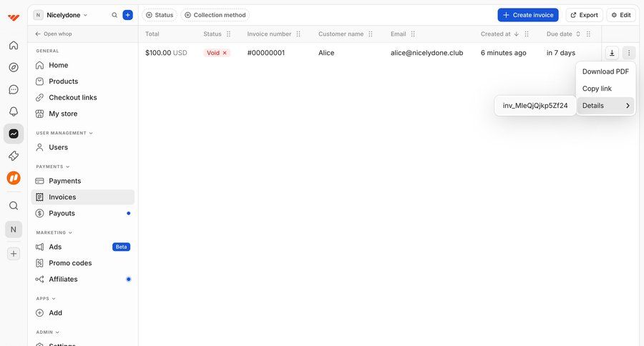Expand the Details submenu arrow

628,106
